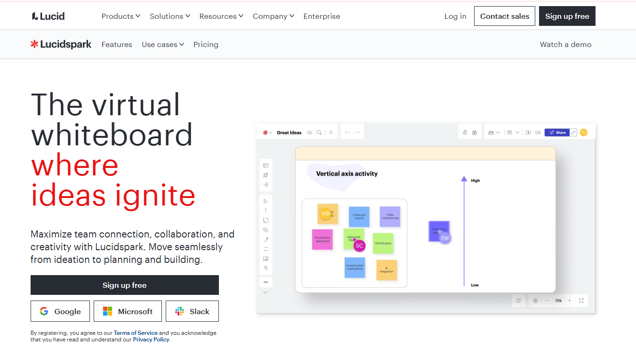Open the comments chat icon

510,133
